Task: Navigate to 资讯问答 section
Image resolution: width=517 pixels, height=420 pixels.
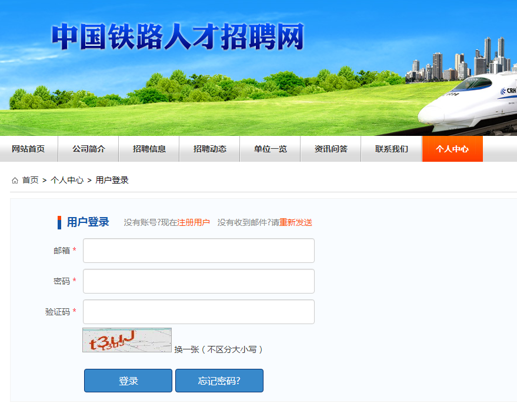Action: (x=331, y=149)
